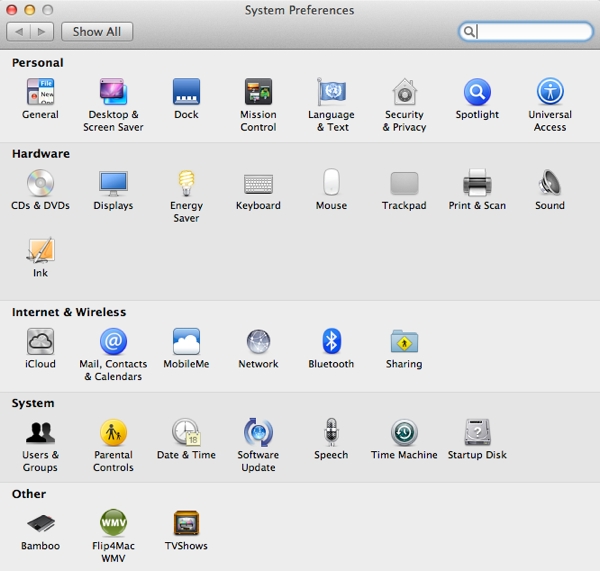
Task: Focus the search field in toolbar
Action: point(526,31)
